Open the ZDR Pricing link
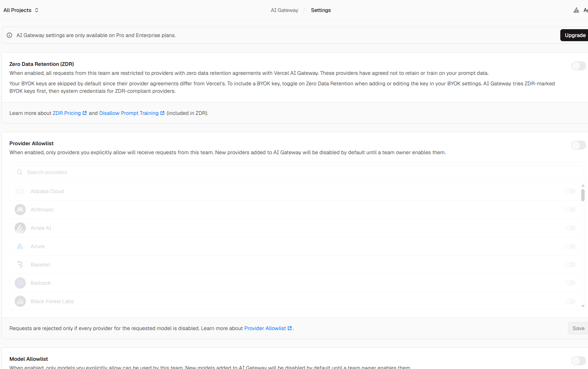The image size is (588, 369). pos(70,113)
